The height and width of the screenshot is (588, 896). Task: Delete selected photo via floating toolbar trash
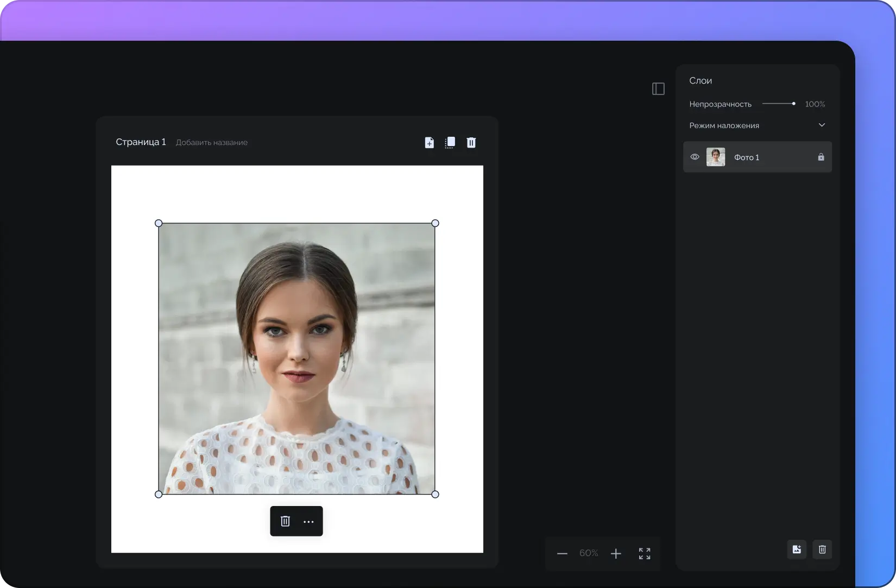point(285,521)
